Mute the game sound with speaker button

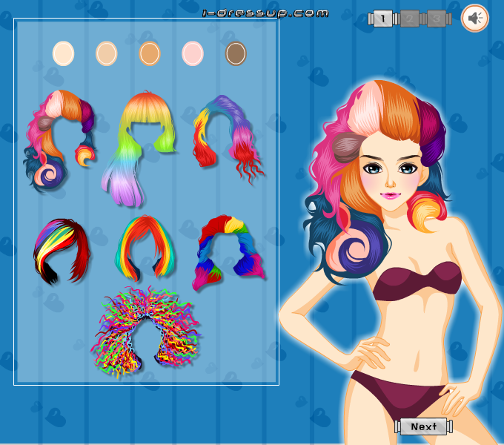475,18
